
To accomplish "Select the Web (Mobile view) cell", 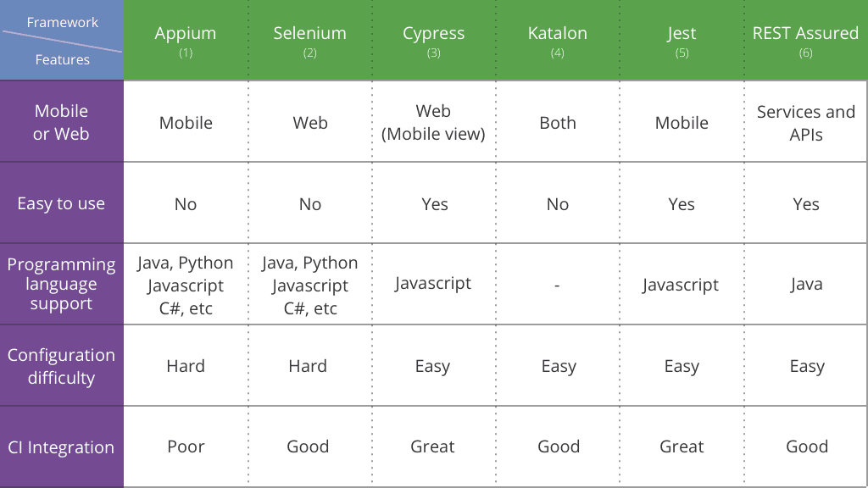I will point(433,122).
